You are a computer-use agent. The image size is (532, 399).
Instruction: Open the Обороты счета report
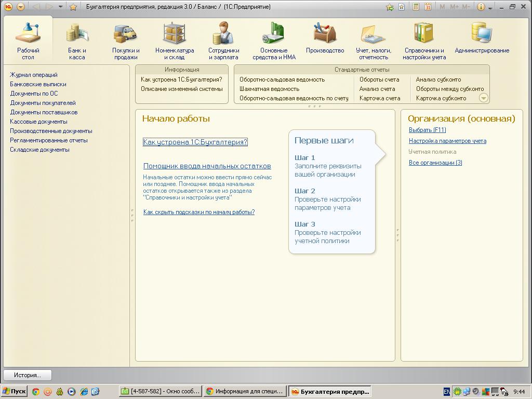[x=379, y=79]
